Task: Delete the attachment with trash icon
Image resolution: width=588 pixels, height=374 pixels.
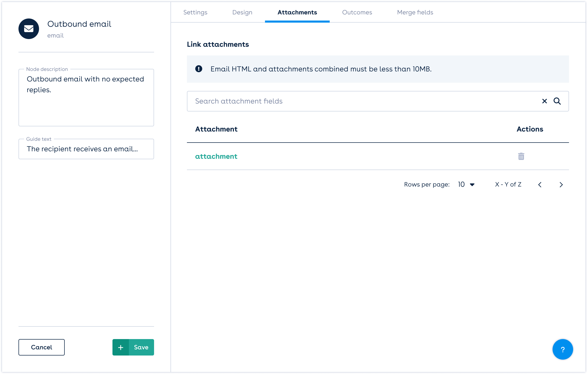Action: pos(521,156)
